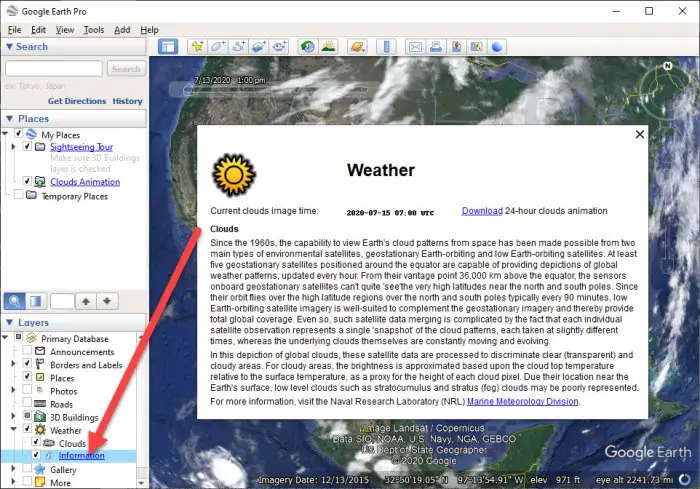
Task: Click inside the Search text field
Action: click(x=54, y=69)
